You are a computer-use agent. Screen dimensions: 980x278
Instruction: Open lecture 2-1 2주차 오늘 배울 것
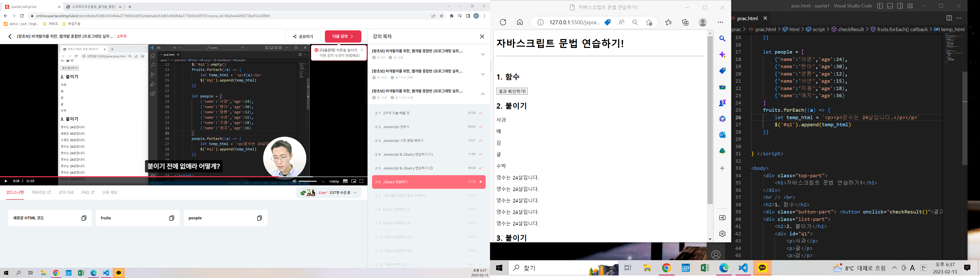pos(429,113)
